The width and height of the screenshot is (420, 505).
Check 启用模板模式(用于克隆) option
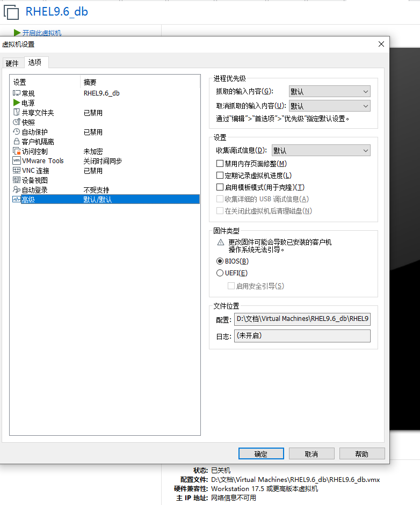coord(220,187)
